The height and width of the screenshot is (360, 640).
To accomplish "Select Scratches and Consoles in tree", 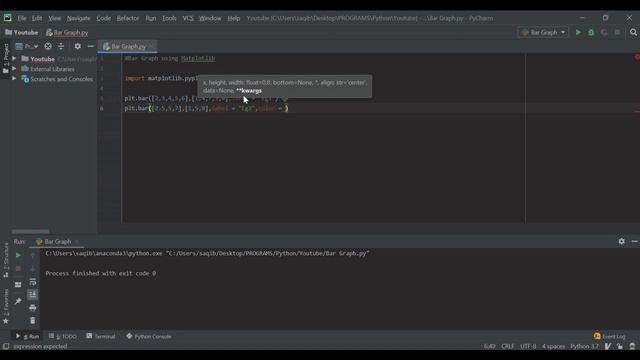I will 62,78.
